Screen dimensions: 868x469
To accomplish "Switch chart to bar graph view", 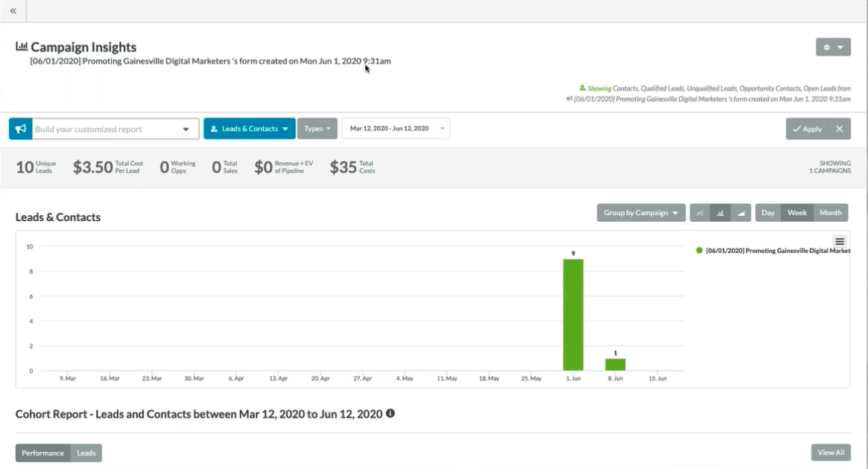I will [x=720, y=213].
